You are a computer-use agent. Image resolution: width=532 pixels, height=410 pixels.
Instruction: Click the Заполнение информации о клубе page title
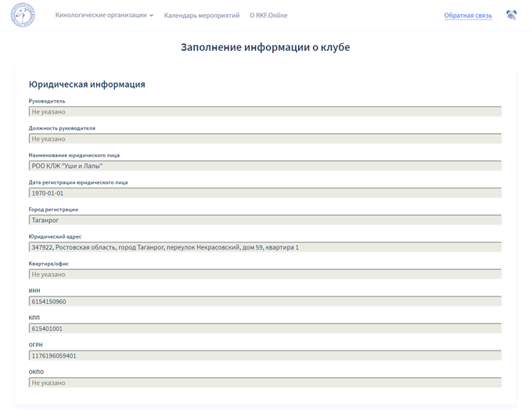[265, 48]
